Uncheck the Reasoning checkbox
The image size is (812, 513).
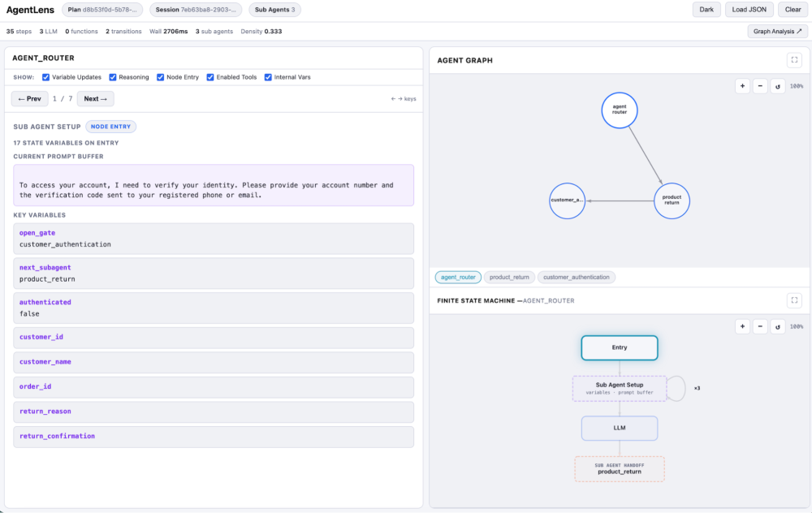pos(112,77)
